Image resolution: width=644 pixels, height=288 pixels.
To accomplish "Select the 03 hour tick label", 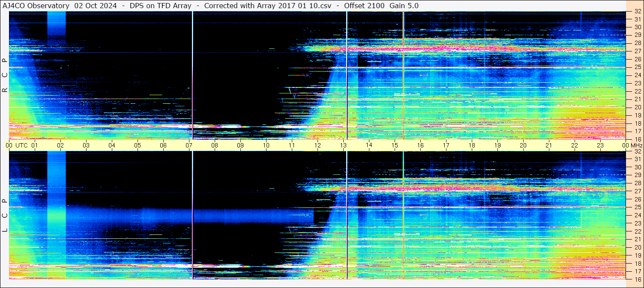I will coord(86,145).
